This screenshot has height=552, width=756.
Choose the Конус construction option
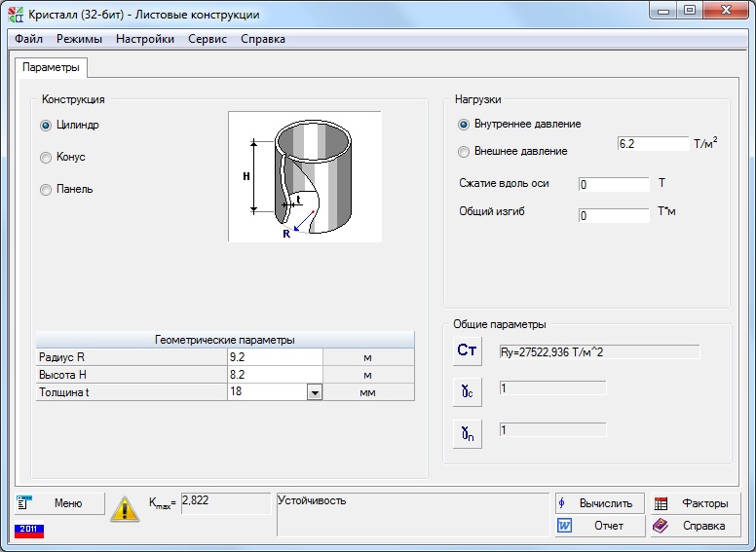(x=46, y=157)
